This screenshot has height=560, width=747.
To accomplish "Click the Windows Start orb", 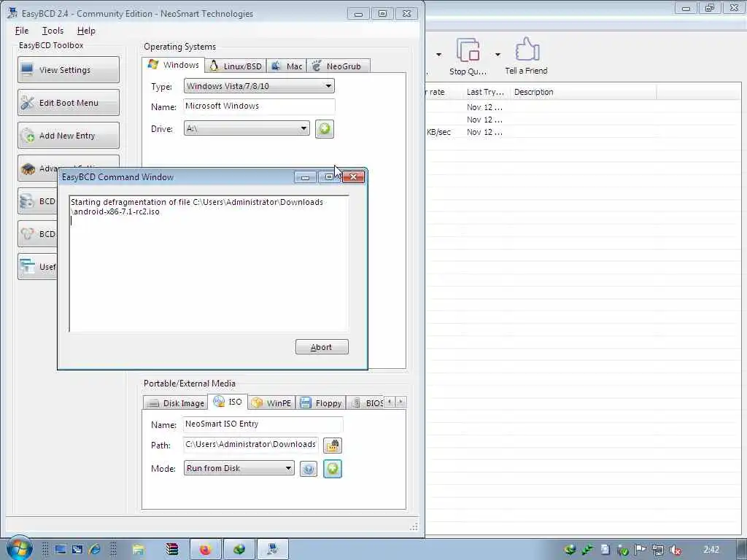I will (19, 548).
